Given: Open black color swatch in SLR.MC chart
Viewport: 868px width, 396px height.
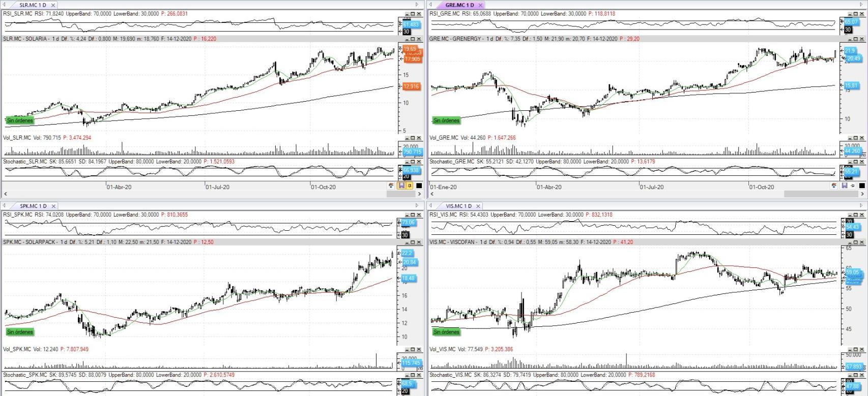Looking at the screenshot, I should 419,186.
